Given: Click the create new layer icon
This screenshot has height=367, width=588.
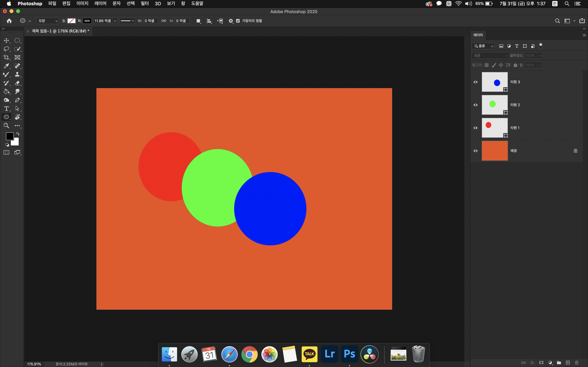Looking at the screenshot, I should (568, 362).
